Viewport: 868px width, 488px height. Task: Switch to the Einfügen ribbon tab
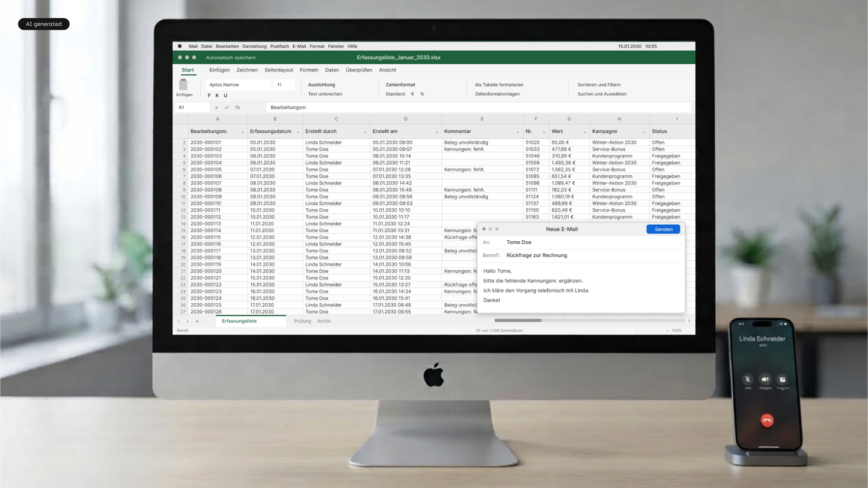click(x=219, y=70)
